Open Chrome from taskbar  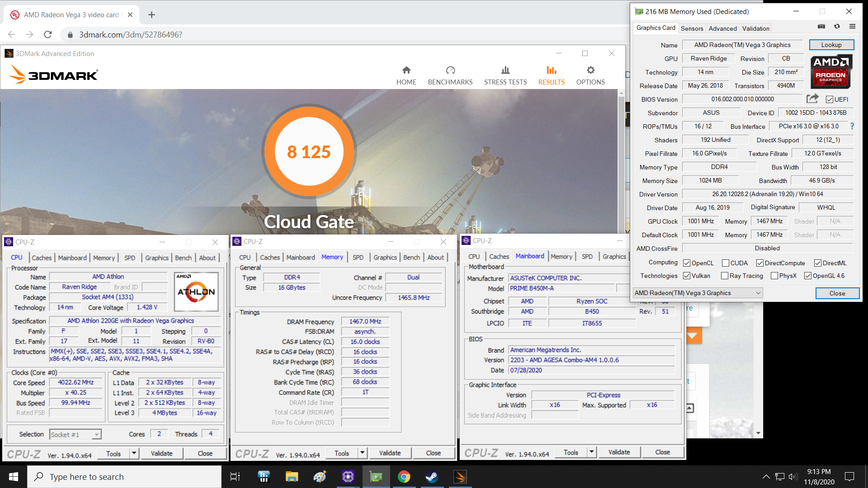click(x=404, y=477)
